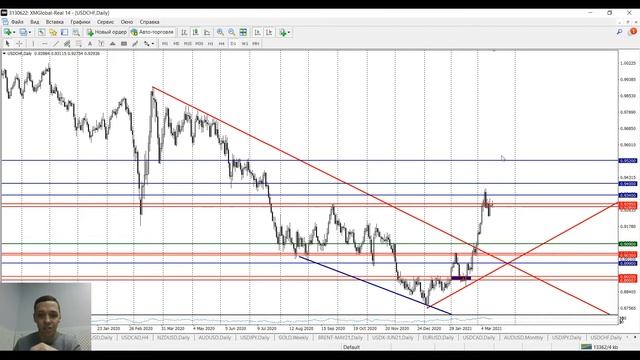Select the rectangle shape tool
The height and width of the screenshot is (360, 640).
pos(124,43)
